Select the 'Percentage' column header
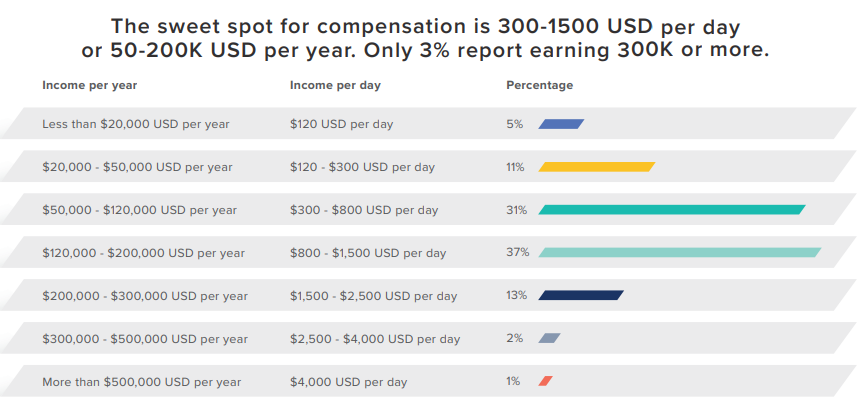This screenshot has width=861, height=412. tap(539, 85)
